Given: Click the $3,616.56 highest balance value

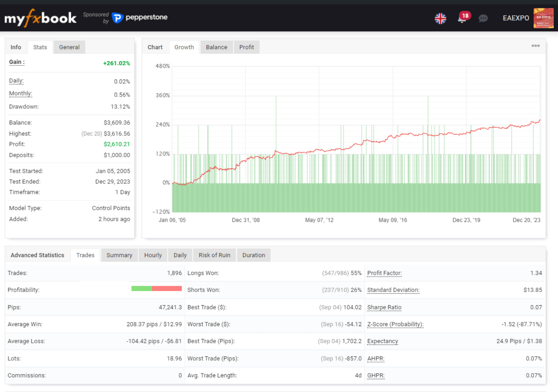Looking at the screenshot, I should (x=117, y=134).
